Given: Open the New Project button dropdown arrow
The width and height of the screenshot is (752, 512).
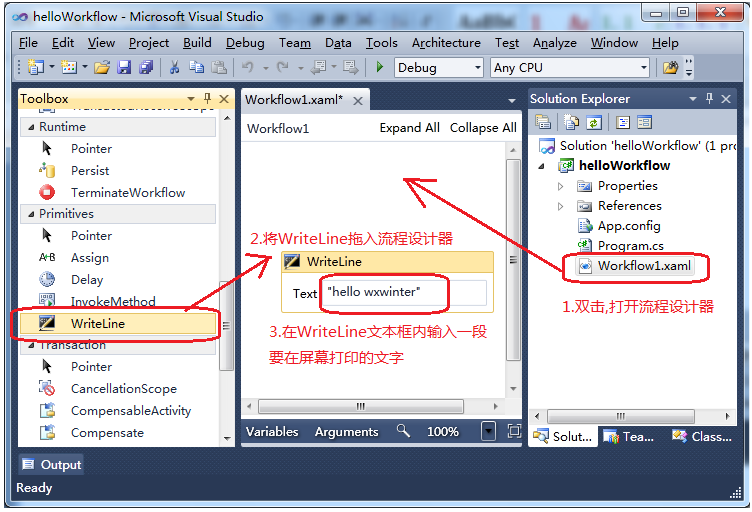Looking at the screenshot, I should coord(51,67).
